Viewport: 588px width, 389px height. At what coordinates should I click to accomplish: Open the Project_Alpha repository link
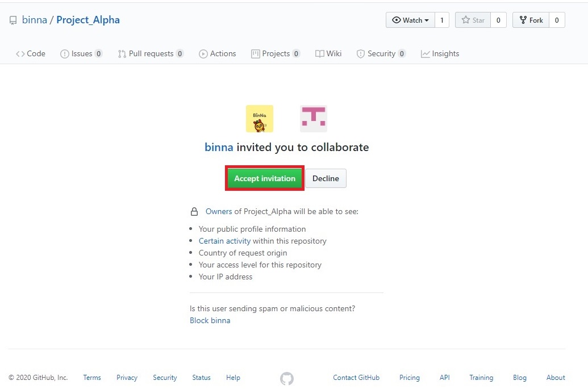coord(88,20)
